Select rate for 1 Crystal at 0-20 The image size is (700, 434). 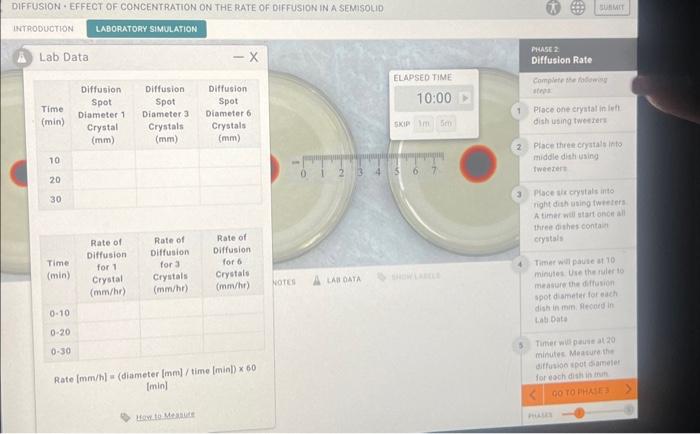click(x=109, y=331)
